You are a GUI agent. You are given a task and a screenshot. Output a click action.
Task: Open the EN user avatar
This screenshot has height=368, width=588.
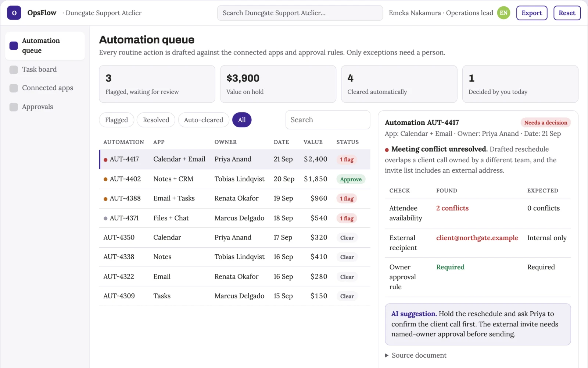coord(503,13)
